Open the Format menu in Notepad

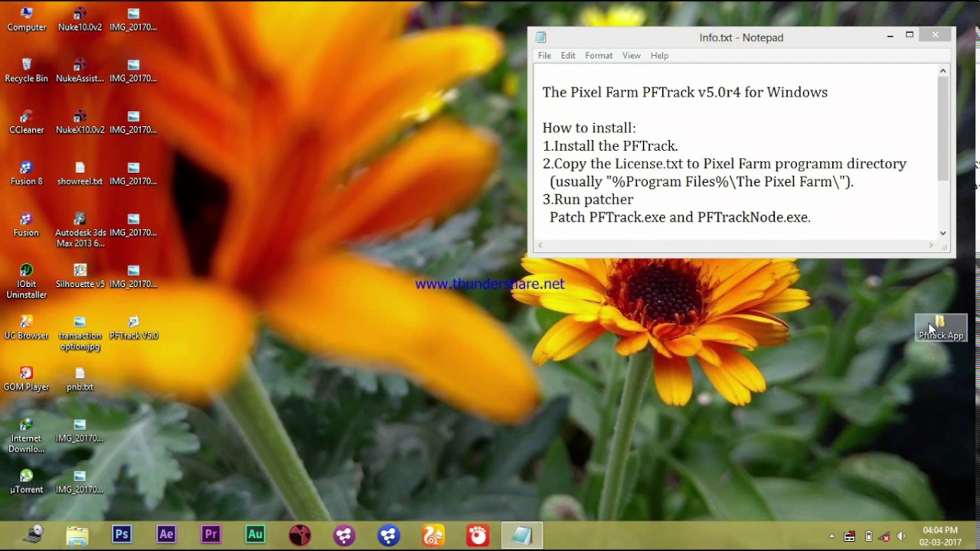599,56
